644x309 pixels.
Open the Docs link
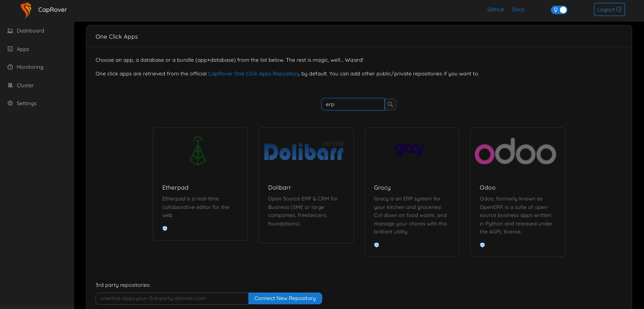[518, 9]
